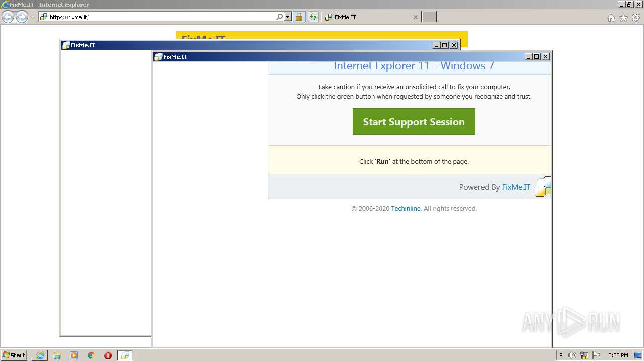Expand the address bar autocomplete dropdown
This screenshot has height=362, width=644.
pos(288,17)
